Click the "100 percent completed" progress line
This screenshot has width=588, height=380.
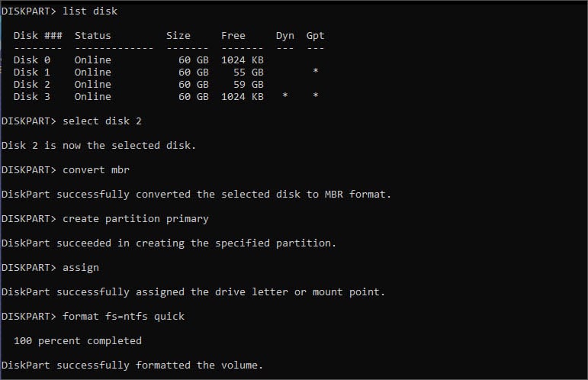point(78,340)
